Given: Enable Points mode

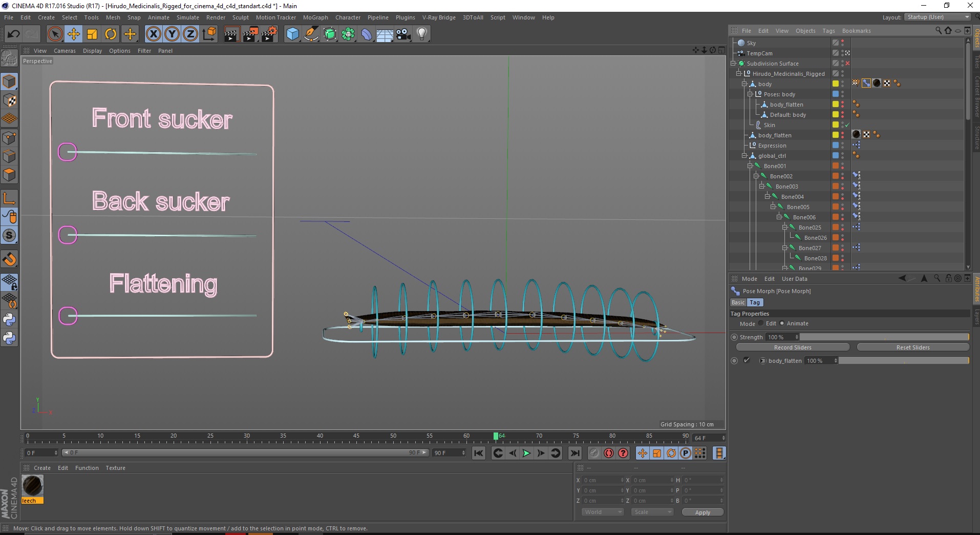Looking at the screenshot, I should 9,137.
